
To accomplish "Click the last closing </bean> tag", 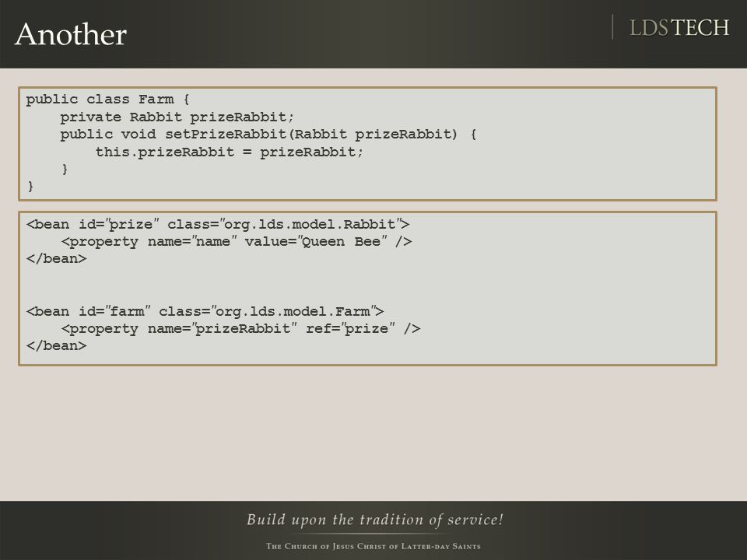I will coord(57,345).
